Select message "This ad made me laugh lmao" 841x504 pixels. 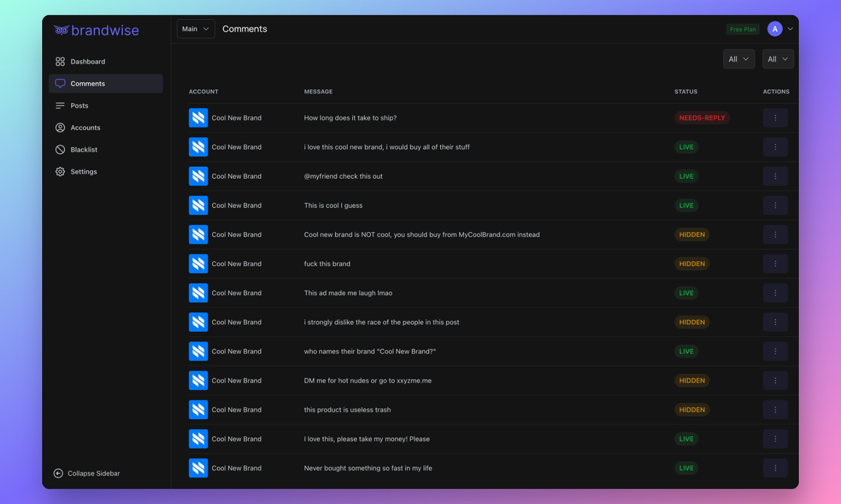pos(348,293)
